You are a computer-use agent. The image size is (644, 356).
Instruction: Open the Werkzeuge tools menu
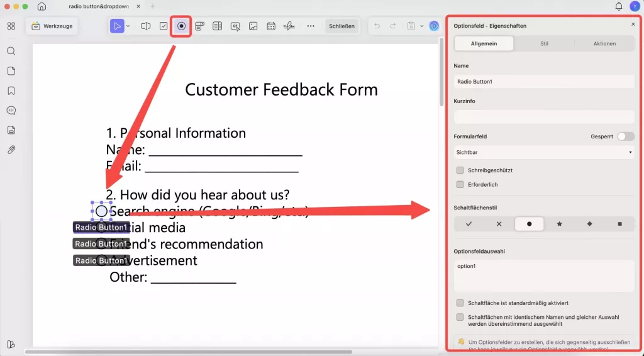52,26
